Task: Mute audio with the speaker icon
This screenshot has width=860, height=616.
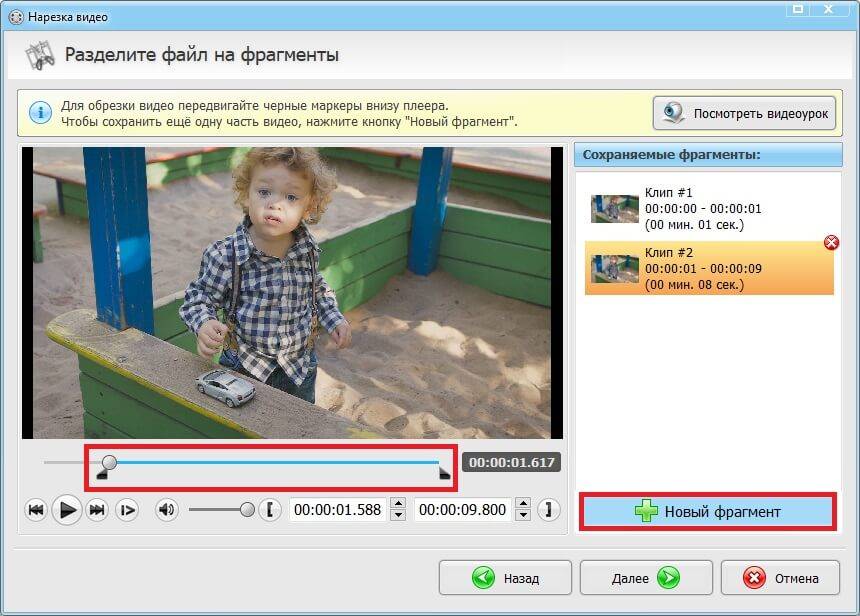Action: coord(166,511)
